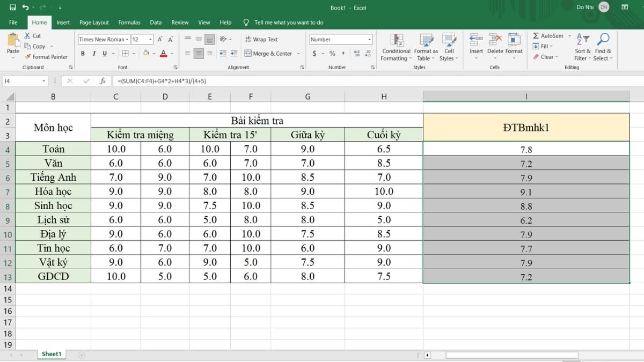Image resolution: width=644 pixels, height=362 pixels.
Task: Switch to the Formulas ribbon tab
Action: 129,23
